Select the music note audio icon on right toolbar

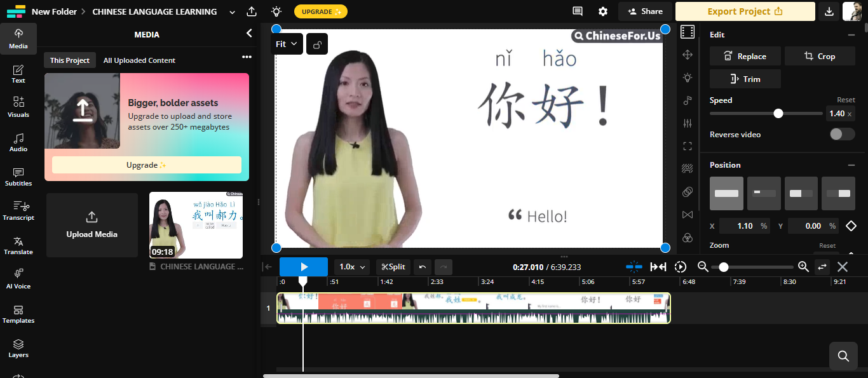coord(687,100)
